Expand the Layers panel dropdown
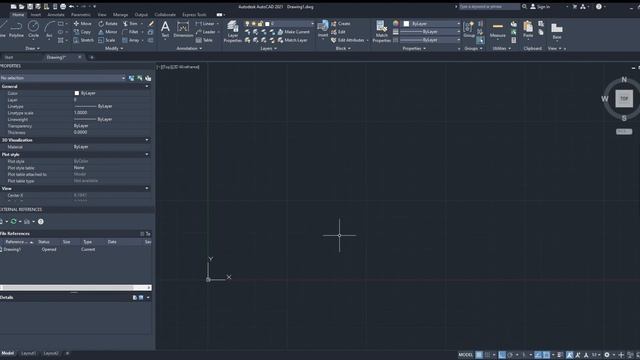Image resolution: width=640 pixels, height=360 pixels. [268, 48]
